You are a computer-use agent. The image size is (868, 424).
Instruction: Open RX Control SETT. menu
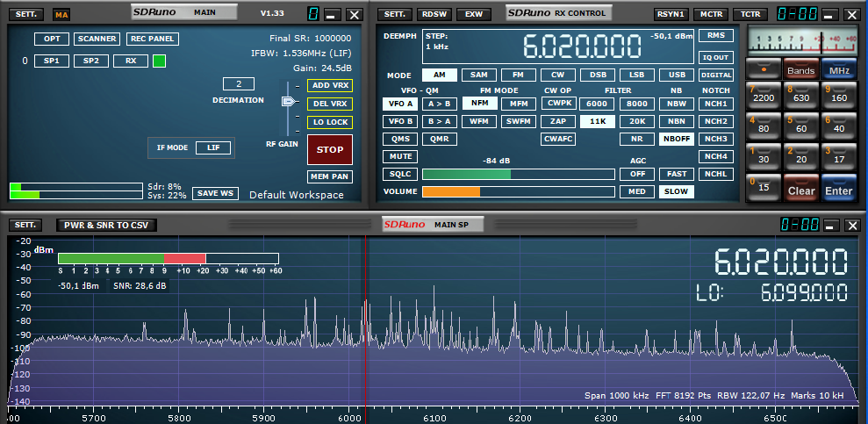[x=395, y=14]
